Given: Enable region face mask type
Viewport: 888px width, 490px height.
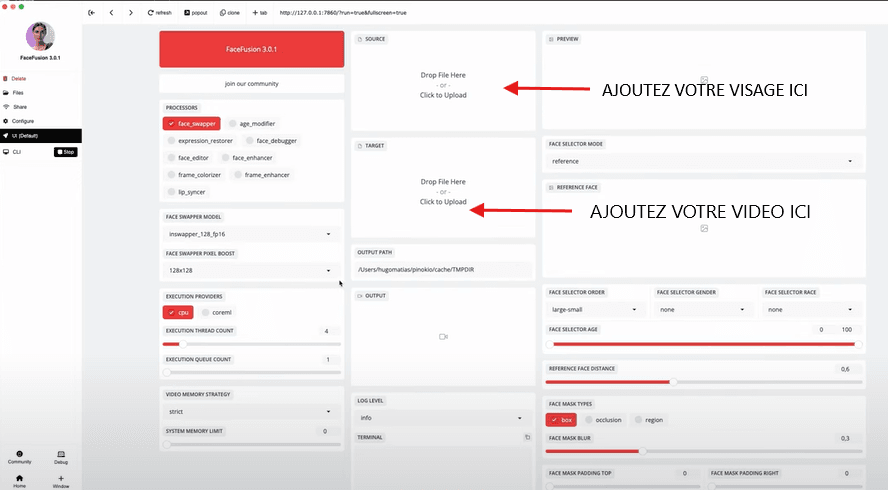Looking at the screenshot, I should [648, 420].
